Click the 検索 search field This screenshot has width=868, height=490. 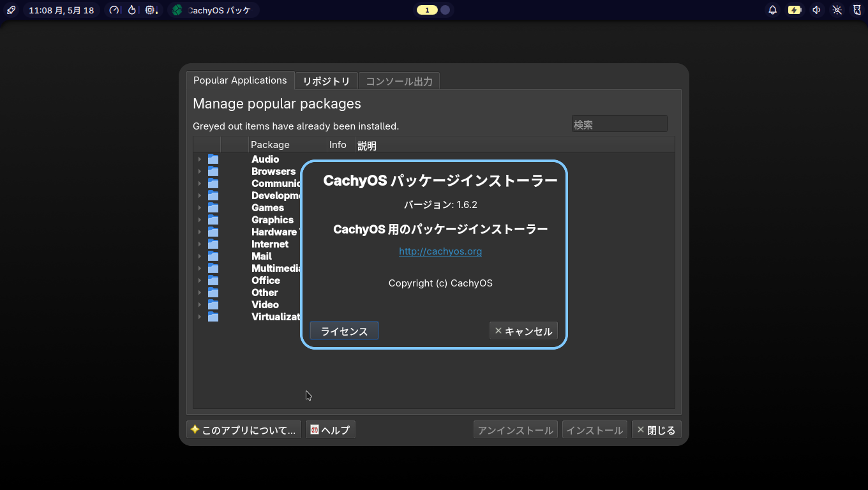619,124
